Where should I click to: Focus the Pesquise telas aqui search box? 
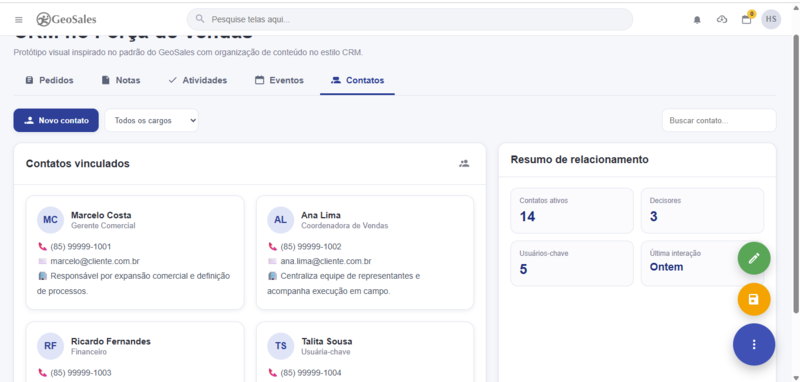(x=410, y=19)
